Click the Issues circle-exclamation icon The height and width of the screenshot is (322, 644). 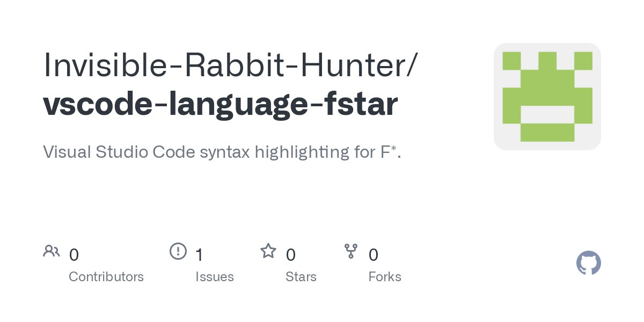(x=178, y=251)
